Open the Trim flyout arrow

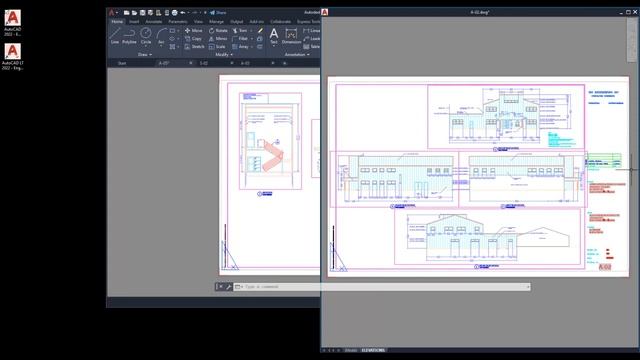pos(250,31)
